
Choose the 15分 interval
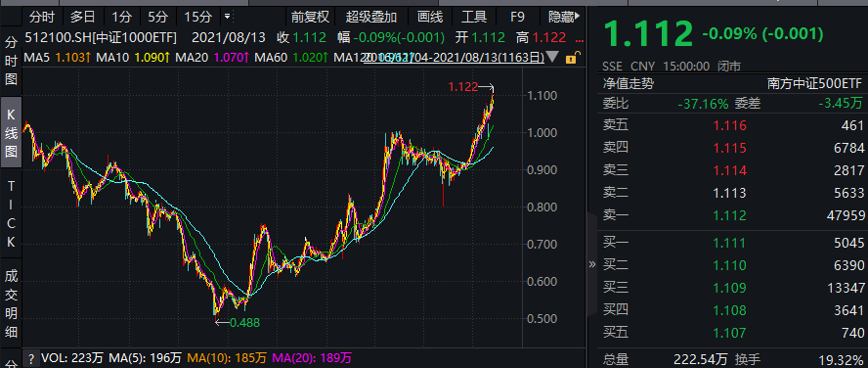point(197,17)
